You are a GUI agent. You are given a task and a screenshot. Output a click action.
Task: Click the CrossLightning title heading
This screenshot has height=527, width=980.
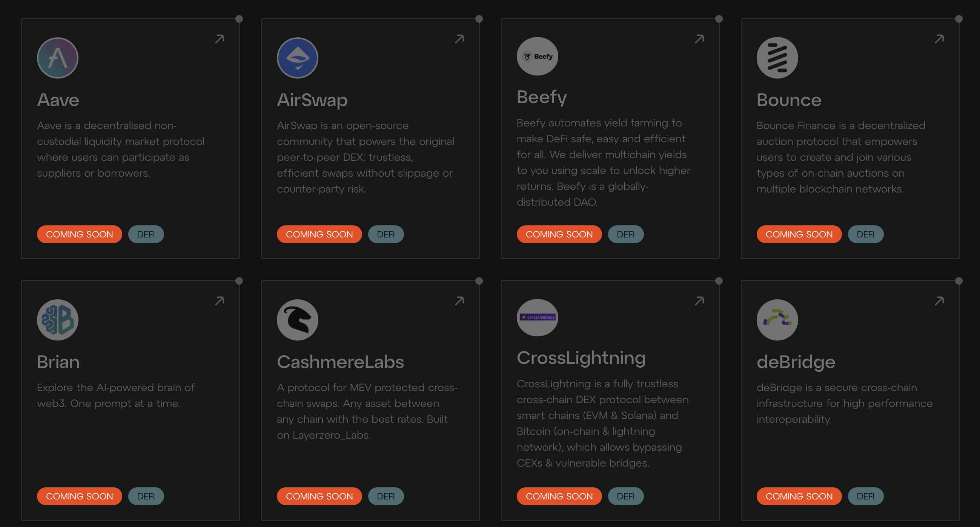pos(581,358)
